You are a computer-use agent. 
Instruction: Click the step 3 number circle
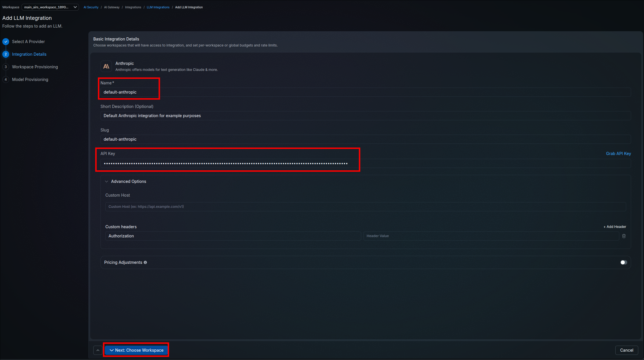6,67
